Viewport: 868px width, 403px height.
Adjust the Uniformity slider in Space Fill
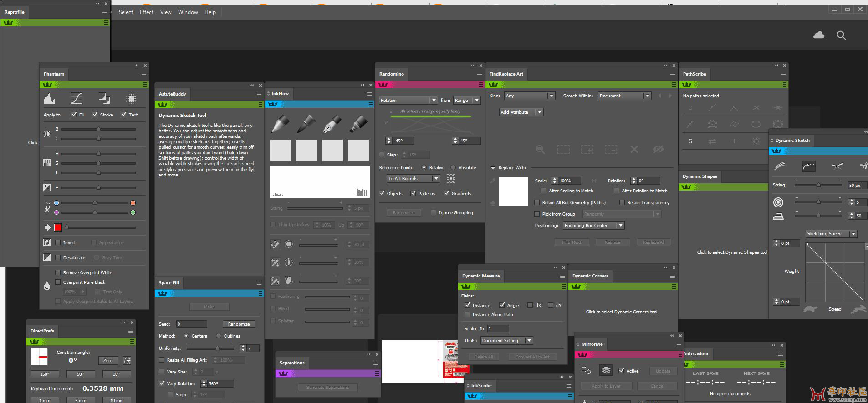tap(210, 348)
